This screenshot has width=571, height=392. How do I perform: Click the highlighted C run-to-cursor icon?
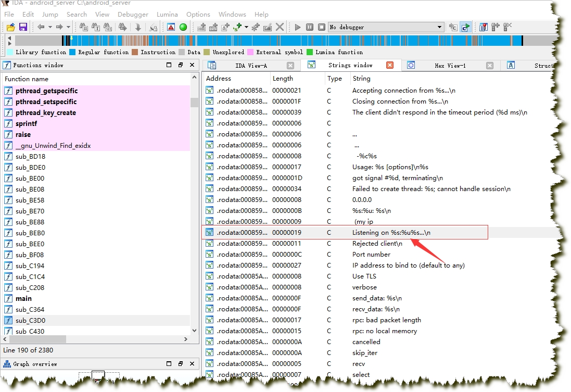tap(465, 27)
